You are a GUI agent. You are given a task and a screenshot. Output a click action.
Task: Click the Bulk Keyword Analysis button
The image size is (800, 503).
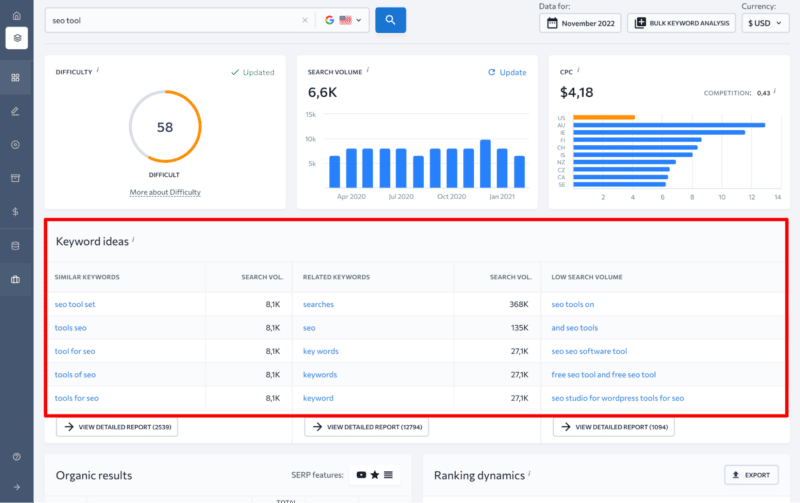tap(681, 23)
